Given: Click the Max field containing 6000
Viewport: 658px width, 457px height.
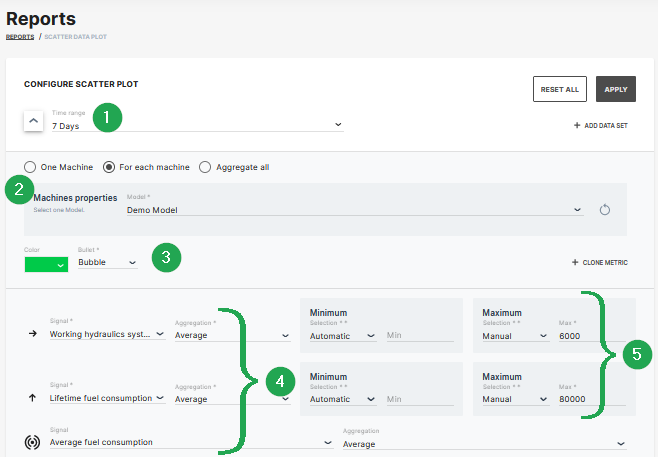Looking at the screenshot, I should (591, 336).
